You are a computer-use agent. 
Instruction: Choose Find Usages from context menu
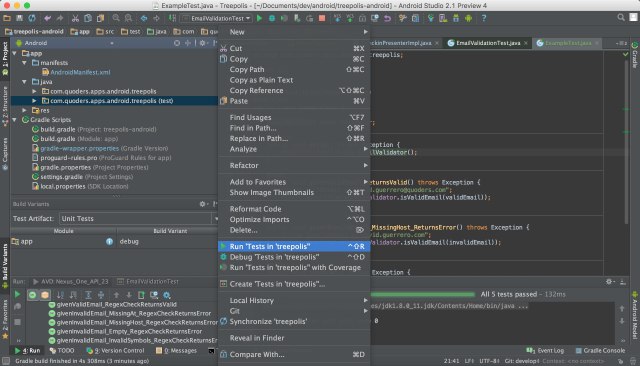294,118
